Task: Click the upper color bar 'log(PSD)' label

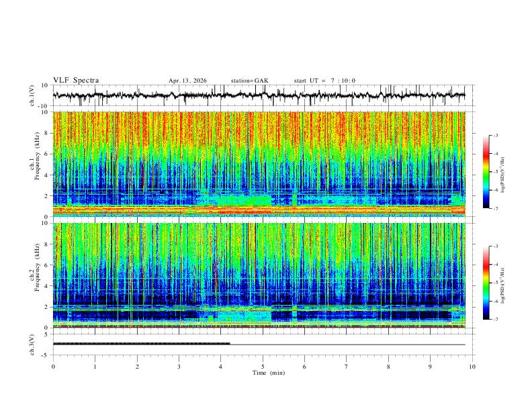Action: click(x=502, y=175)
